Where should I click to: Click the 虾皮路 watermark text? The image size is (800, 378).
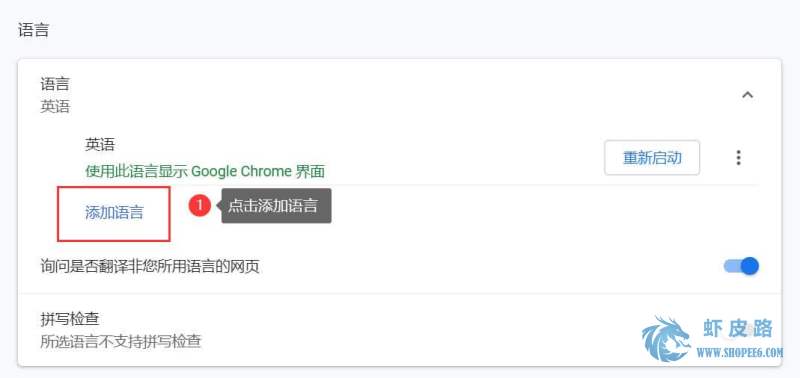(738, 329)
